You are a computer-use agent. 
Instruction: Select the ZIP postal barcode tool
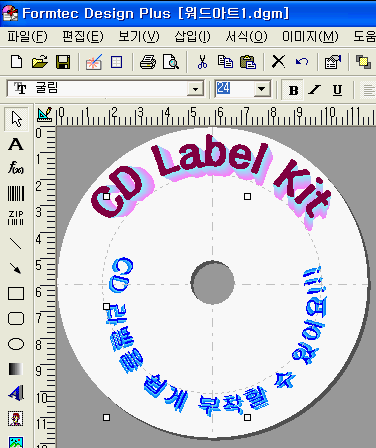16,218
